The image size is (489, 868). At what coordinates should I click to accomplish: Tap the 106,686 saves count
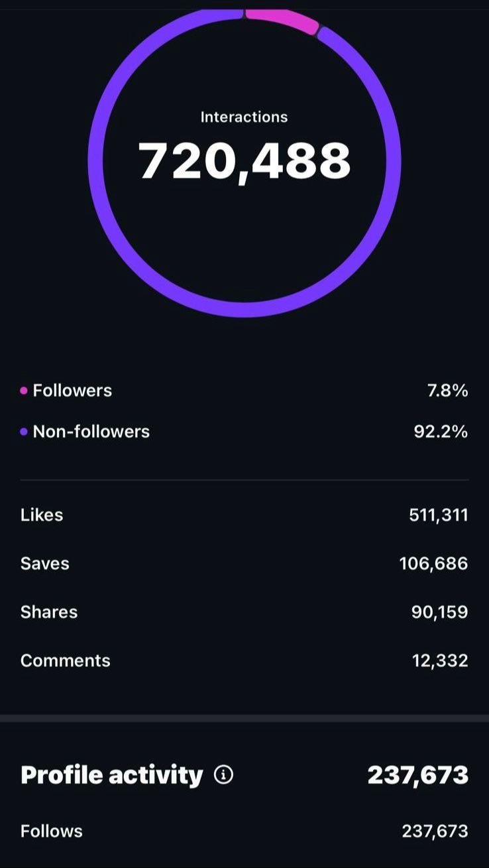tap(433, 564)
